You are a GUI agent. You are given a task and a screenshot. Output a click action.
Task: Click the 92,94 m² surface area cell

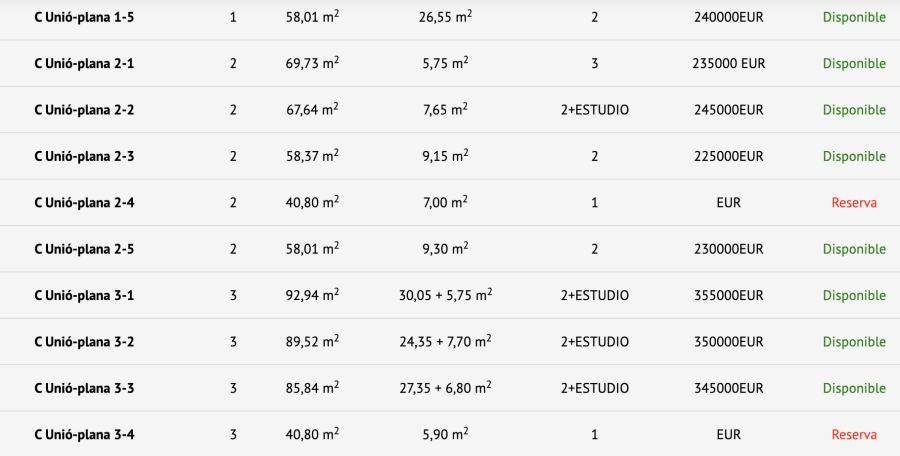[x=312, y=296]
